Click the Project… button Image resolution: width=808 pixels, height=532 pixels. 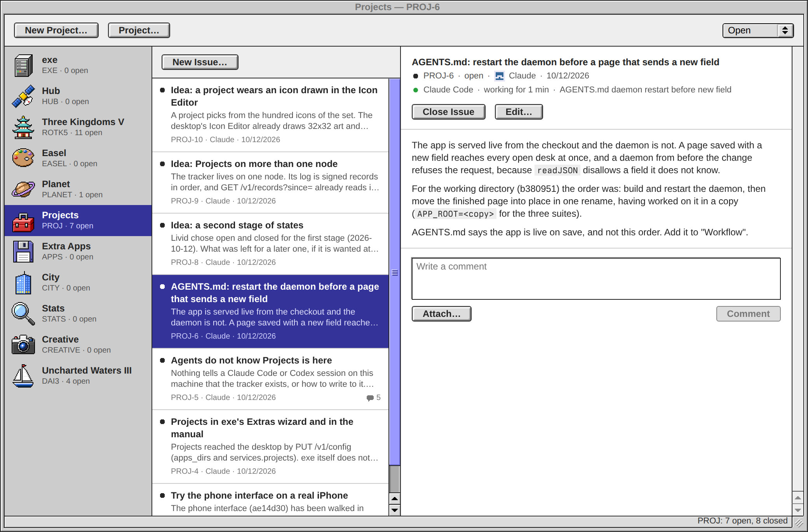[139, 30]
